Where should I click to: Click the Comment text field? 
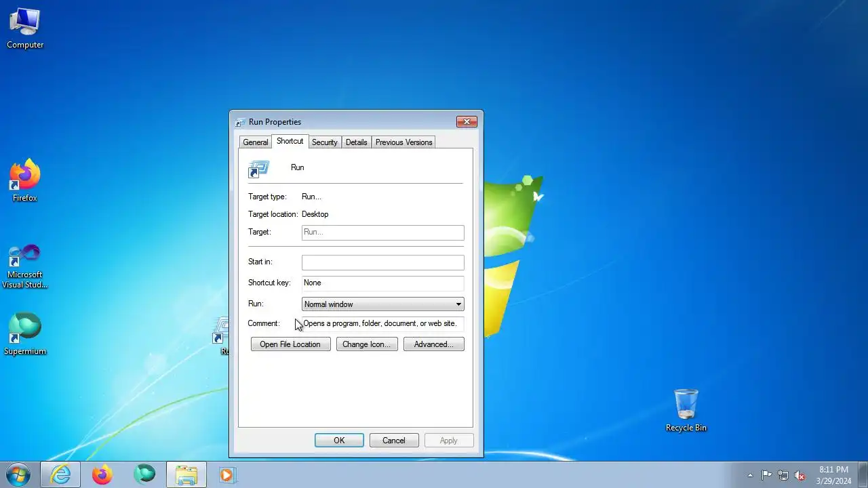pyautogui.click(x=383, y=324)
